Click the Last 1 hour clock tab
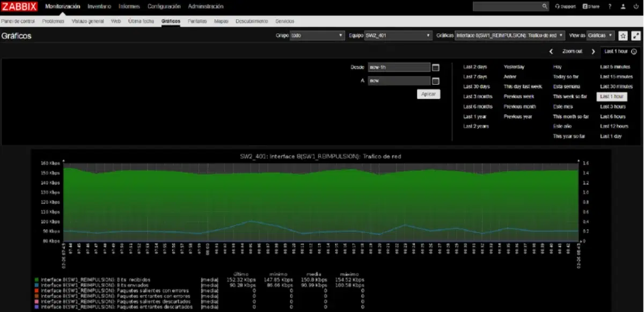This screenshot has width=644, height=312. point(620,52)
